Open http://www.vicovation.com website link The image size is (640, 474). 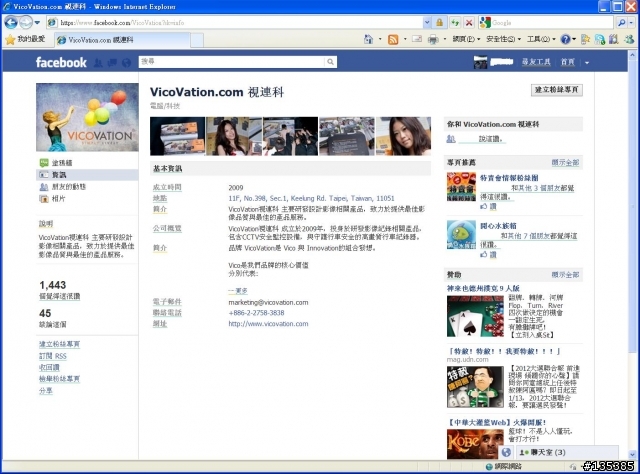click(268, 324)
